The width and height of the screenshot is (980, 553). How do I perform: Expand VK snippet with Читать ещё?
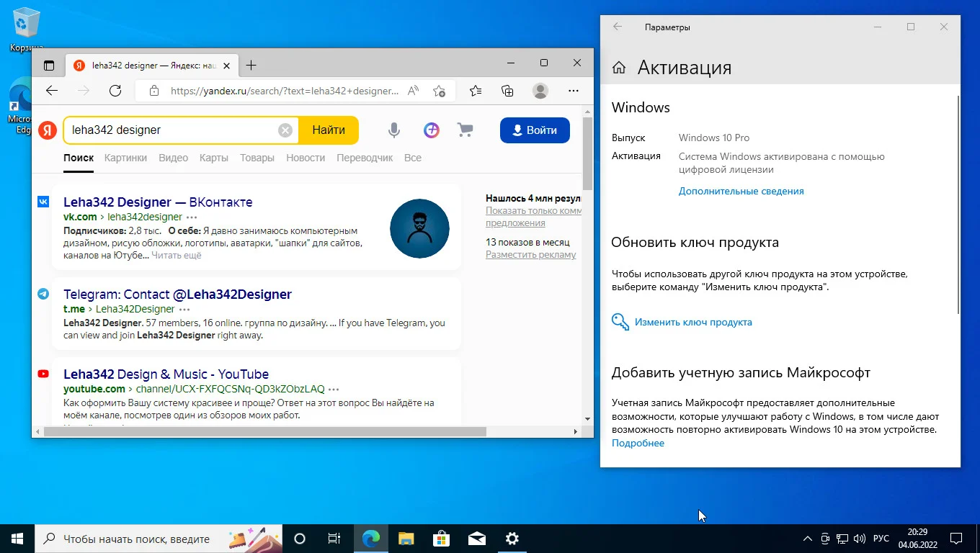(177, 256)
